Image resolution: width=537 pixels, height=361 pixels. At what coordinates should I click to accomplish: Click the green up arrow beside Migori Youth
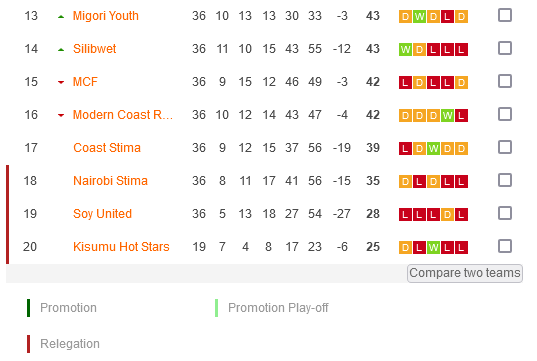coord(61,16)
